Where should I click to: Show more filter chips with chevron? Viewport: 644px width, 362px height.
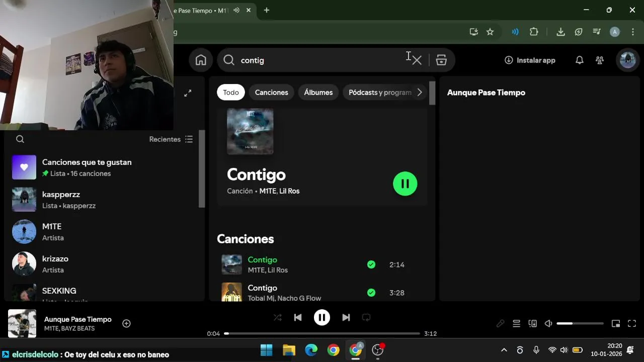tap(420, 93)
